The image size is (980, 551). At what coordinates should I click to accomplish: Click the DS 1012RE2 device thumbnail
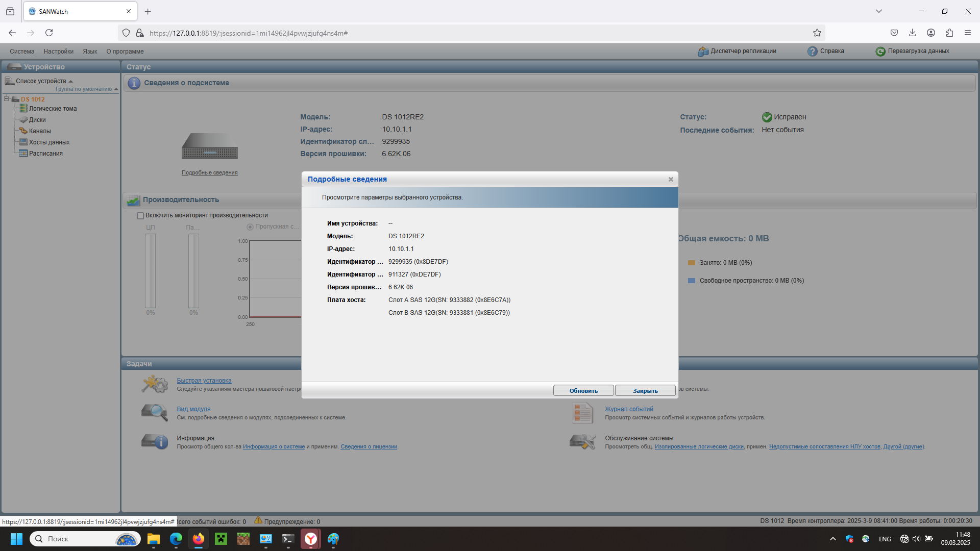point(210,146)
